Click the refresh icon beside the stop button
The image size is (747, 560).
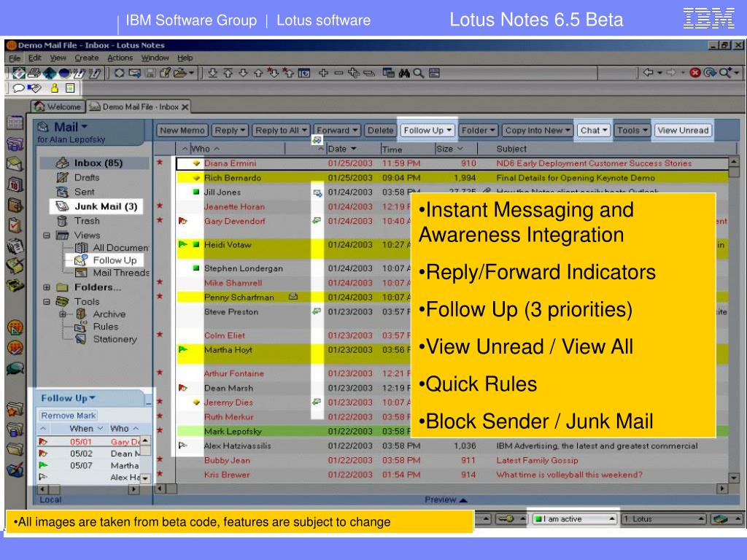tap(710, 72)
